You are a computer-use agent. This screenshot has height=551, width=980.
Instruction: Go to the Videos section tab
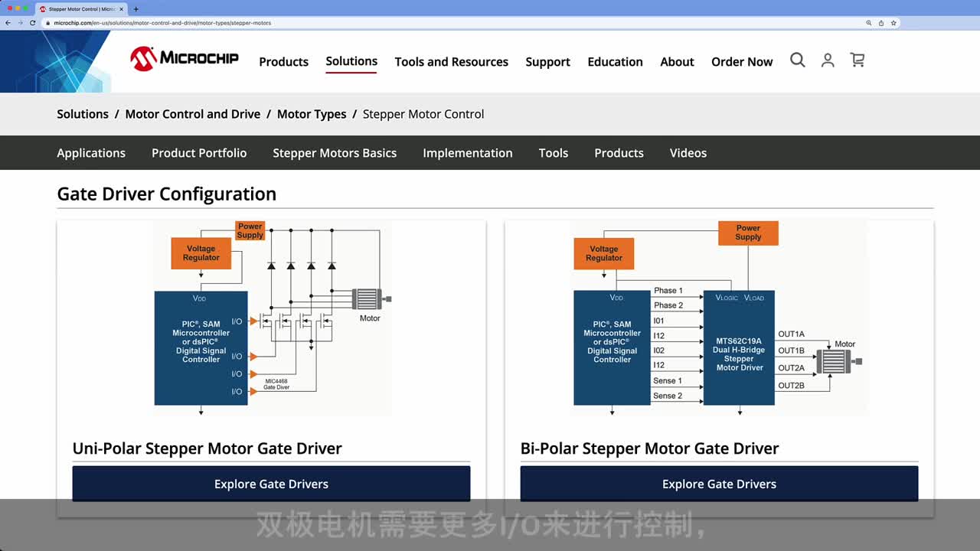point(688,153)
